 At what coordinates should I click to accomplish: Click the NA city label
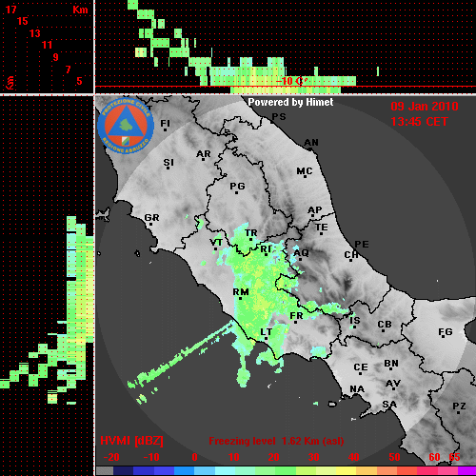(357, 389)
